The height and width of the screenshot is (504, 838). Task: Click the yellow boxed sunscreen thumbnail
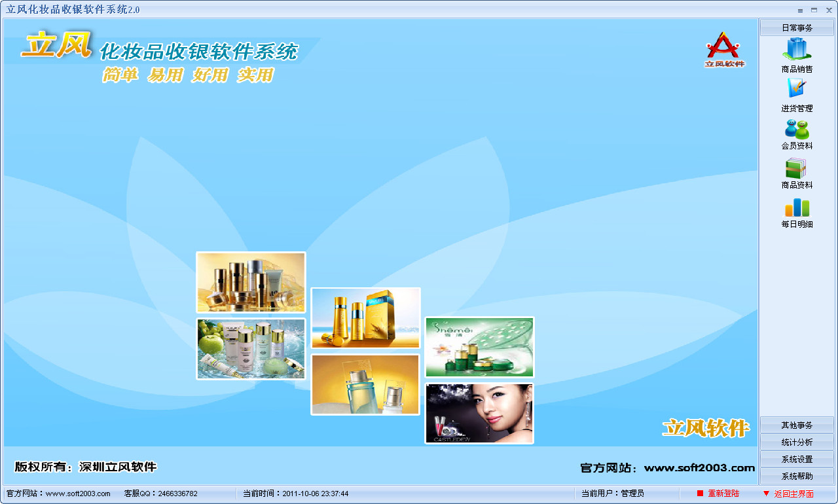click(x=365, y=318)
